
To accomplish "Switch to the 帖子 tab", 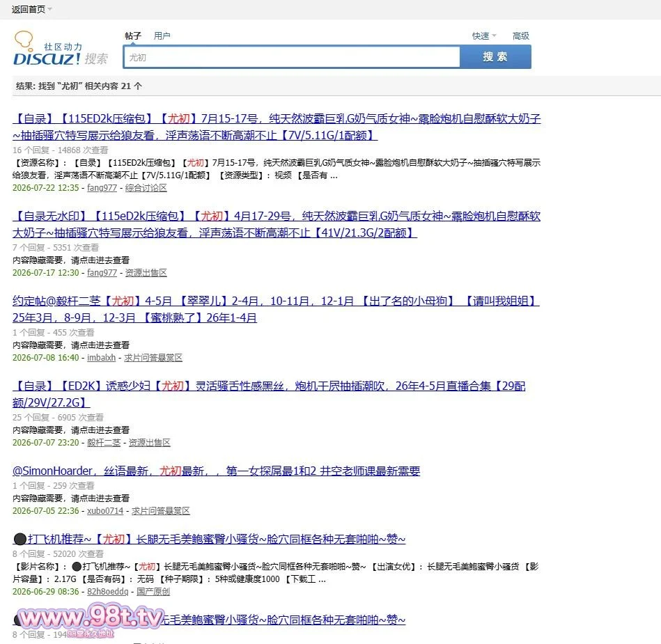I will 133,36.
